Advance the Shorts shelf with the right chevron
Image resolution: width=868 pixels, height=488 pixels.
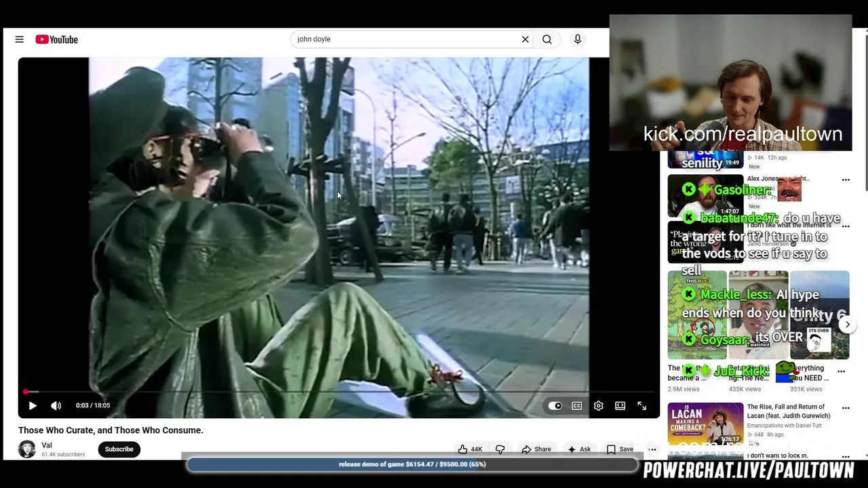coord(847,325)
